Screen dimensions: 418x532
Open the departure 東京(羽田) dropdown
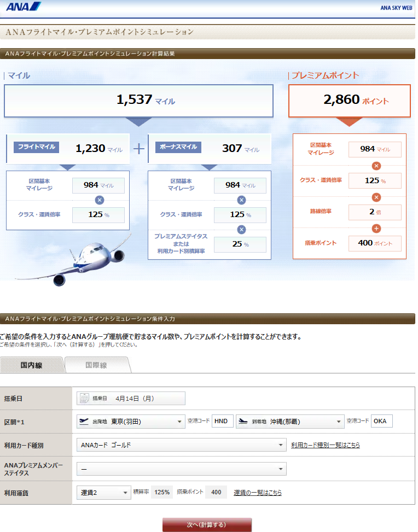131,422
